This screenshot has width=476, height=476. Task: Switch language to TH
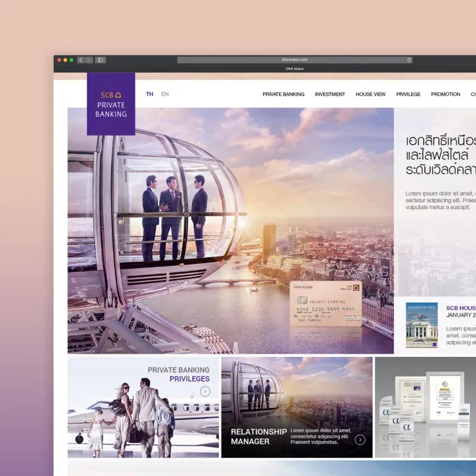click(149, 94)
